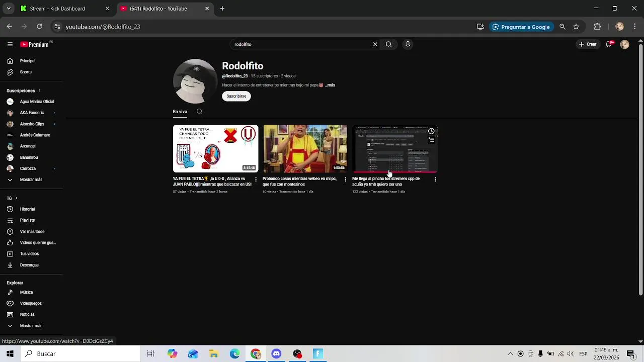Reload the page in Chrome
The image size is (644, 362).
click(x=39, y=27)
